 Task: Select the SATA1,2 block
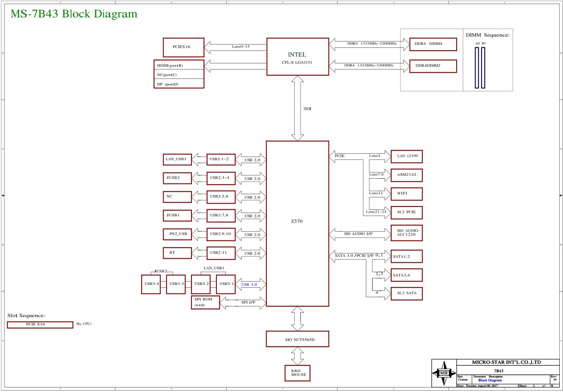tap(407, 257)
